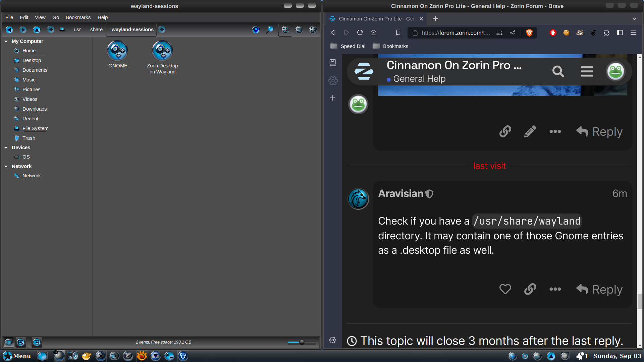Go forward in the file manager toolbar
The image size is (644, 362).
[x=23, y=29]
